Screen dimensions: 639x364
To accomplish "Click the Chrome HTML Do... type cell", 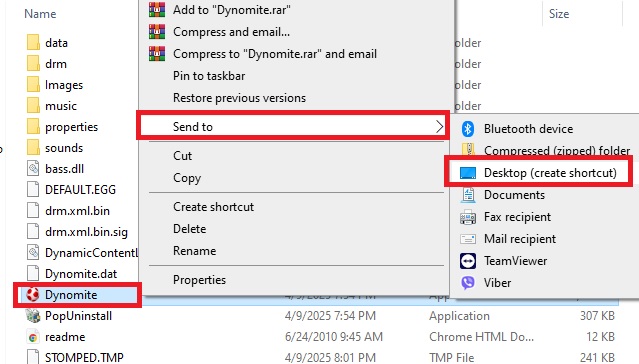I will pos(481,337).
